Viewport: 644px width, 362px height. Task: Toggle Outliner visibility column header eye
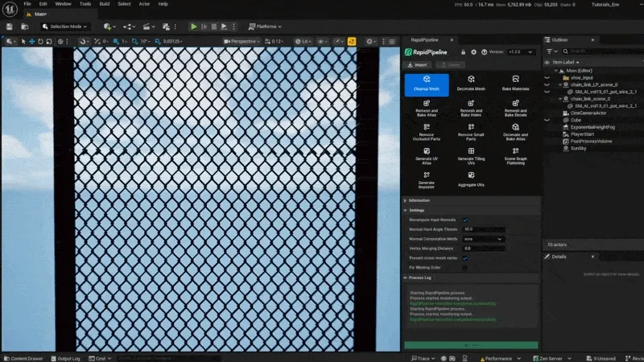click(x=547, y=63)
